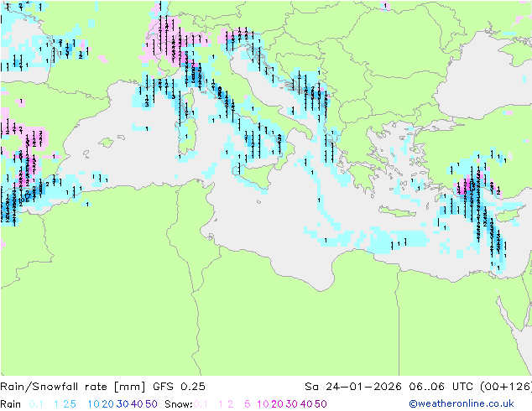The width and height of the screenshot is (532, 411).
Task: Click the island of Sicily on the map
Action: (253, 175)
